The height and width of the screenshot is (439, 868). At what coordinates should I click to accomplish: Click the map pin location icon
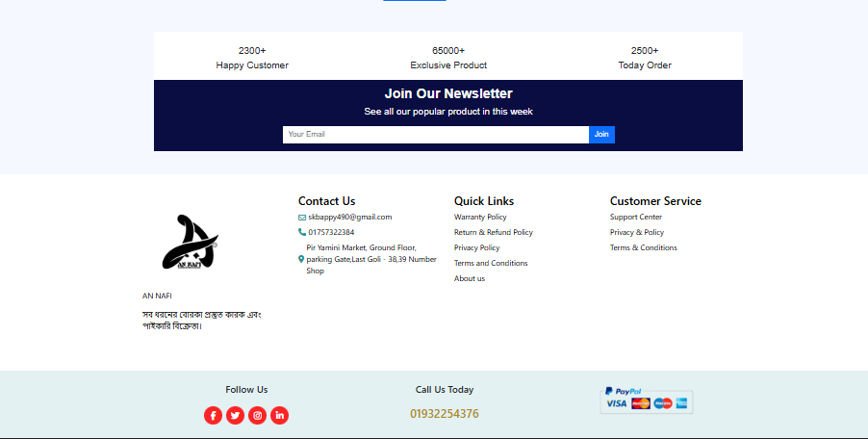point(301,259)
